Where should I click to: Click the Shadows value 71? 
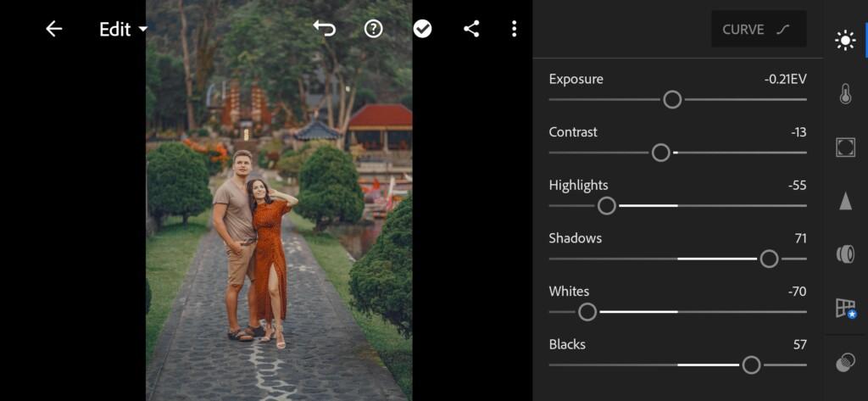point(800,239)
